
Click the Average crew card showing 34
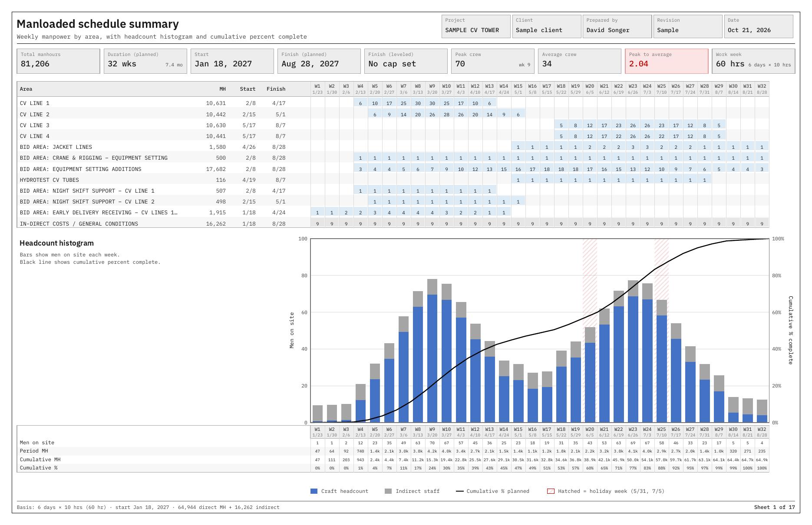click(x=580, y=61)
